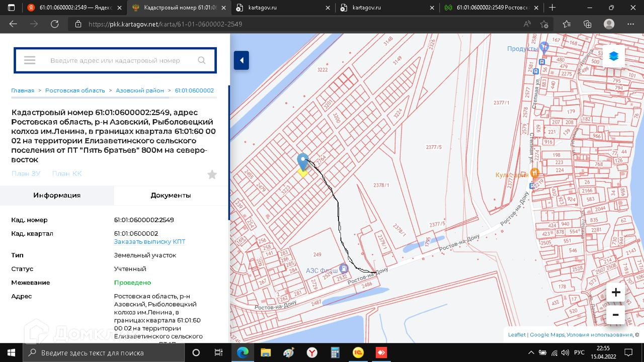Image resolution: width=644 pixels, height=362 pixels.
Task: Open the План ЗУ link
Action: pyautogui.click(x=26, y=173)
